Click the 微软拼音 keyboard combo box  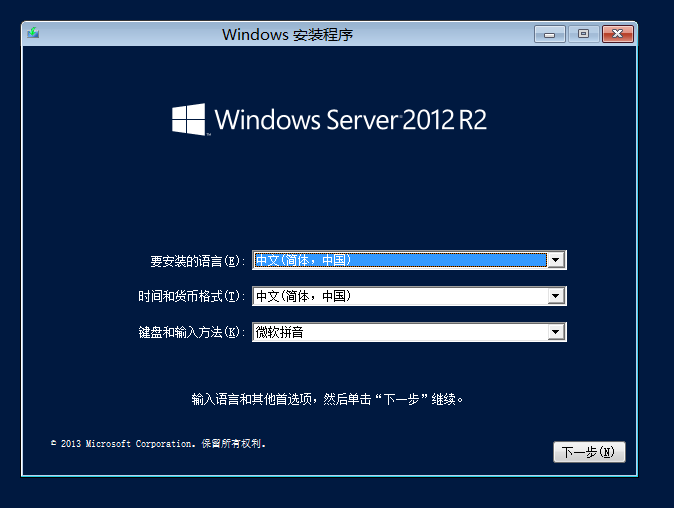(x=409, y=332)
